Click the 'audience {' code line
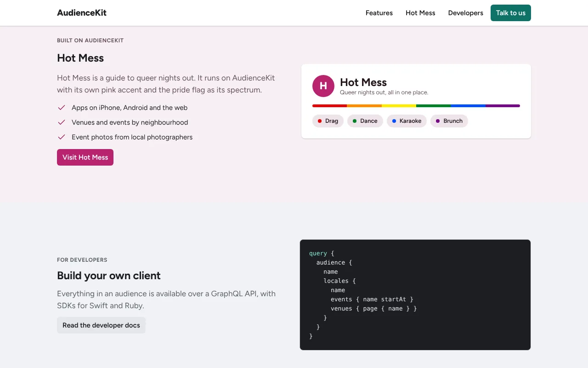This screenshot has width=588, height=368. point(334,263)
